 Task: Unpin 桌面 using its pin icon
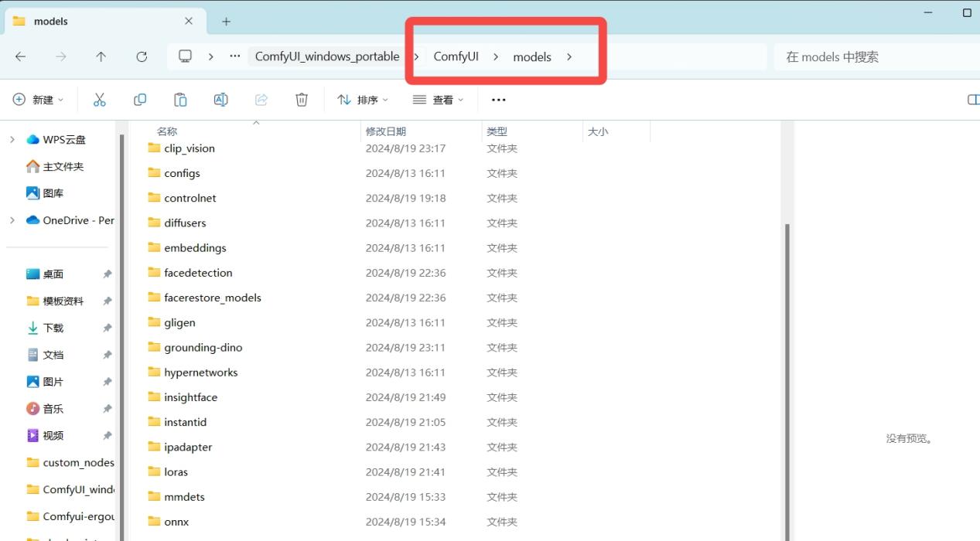(108, 274)
